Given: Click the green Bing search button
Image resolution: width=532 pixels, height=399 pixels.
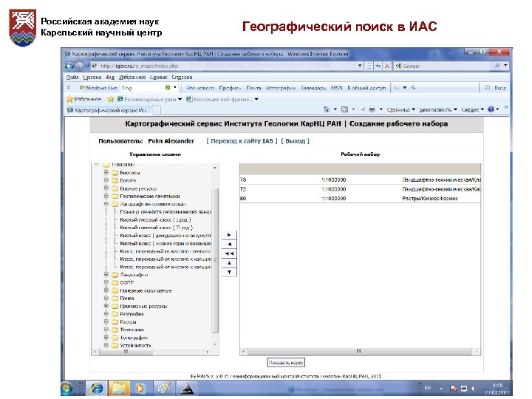Looking at the screenshot, I should 168,87.
